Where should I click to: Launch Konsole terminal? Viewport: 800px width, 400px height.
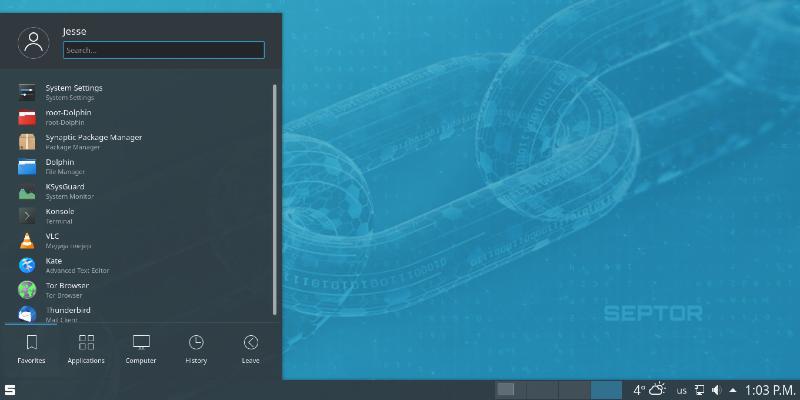(60, 215)
